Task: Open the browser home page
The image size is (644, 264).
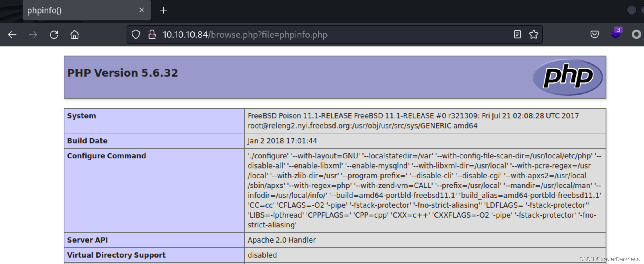Action: click(x=75, y=35)
